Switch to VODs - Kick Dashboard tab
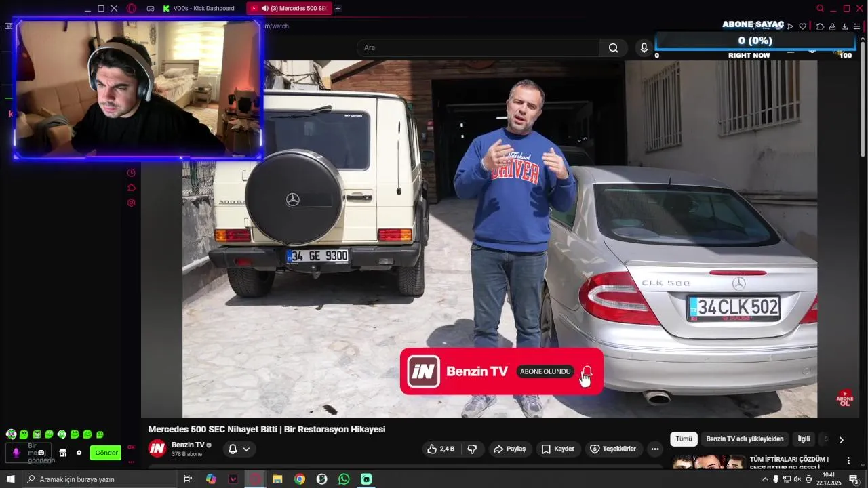This screenshot has height=488, width=868. pos(199,8)
